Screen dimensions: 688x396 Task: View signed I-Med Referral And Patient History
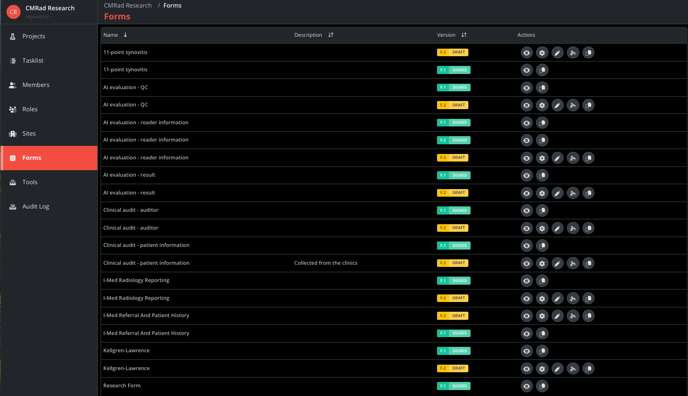coord(527,333)
